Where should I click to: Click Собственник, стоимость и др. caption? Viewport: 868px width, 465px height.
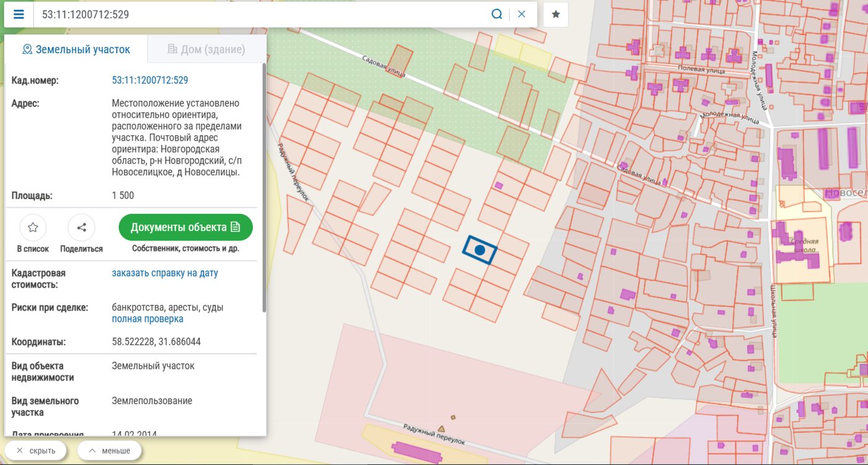pyautogui.click(x=185, y=249)
